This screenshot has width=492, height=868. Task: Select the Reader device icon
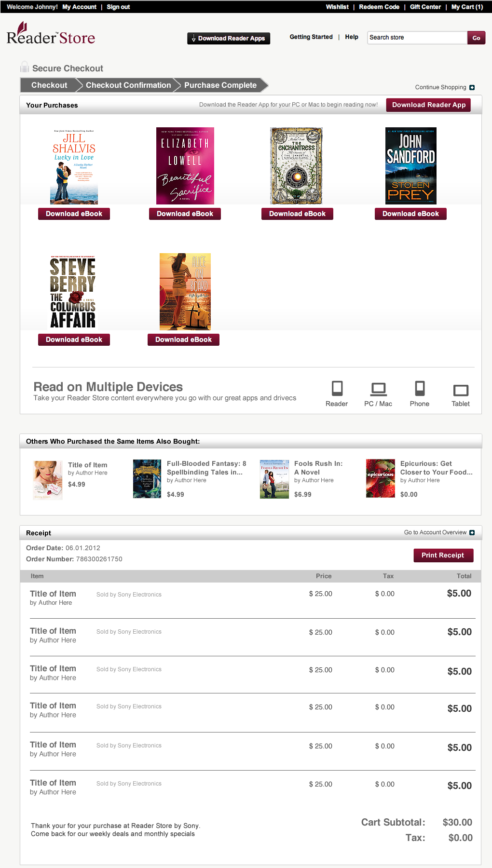point(337,388)
